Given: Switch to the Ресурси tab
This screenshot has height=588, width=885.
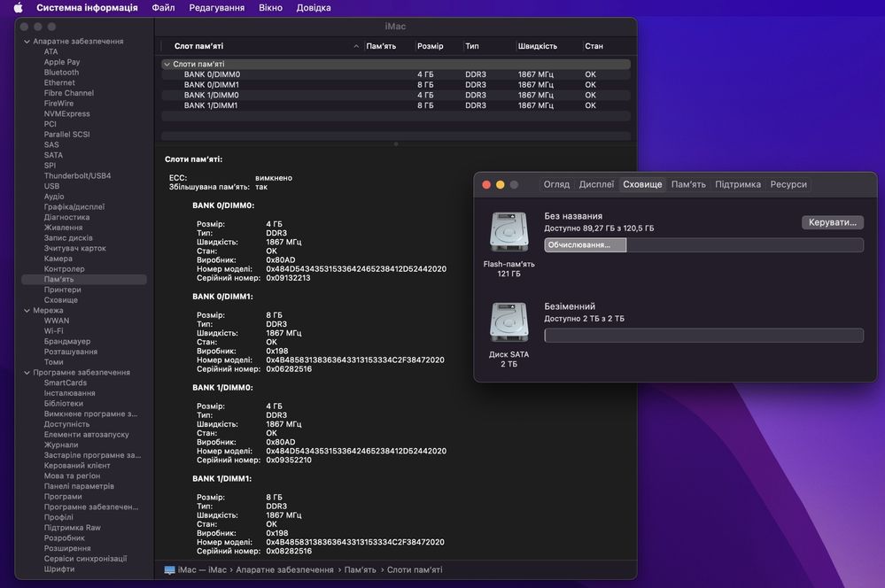Looking at the screenshot, I should click(788, 184).
